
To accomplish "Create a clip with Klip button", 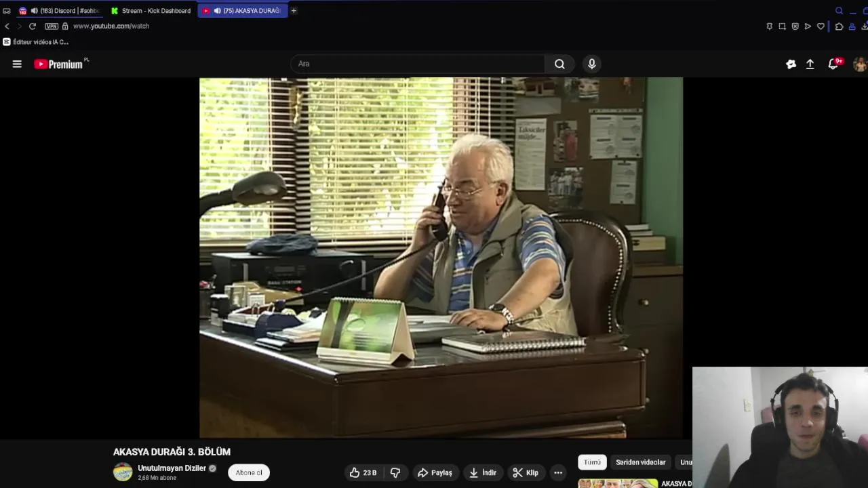I will (526, 472).
